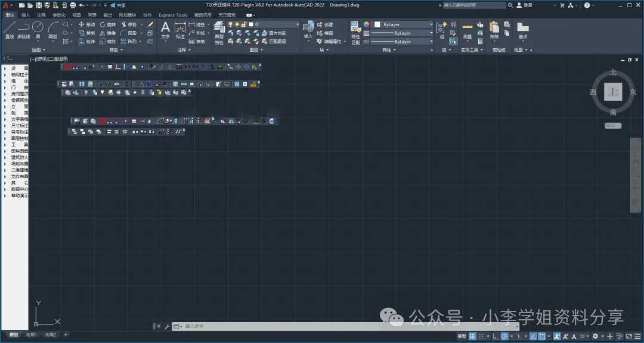Screen dimensions: 644x343
Task: Click the 镜像 (Mirror) tool
Action: [x=108, y=33]
